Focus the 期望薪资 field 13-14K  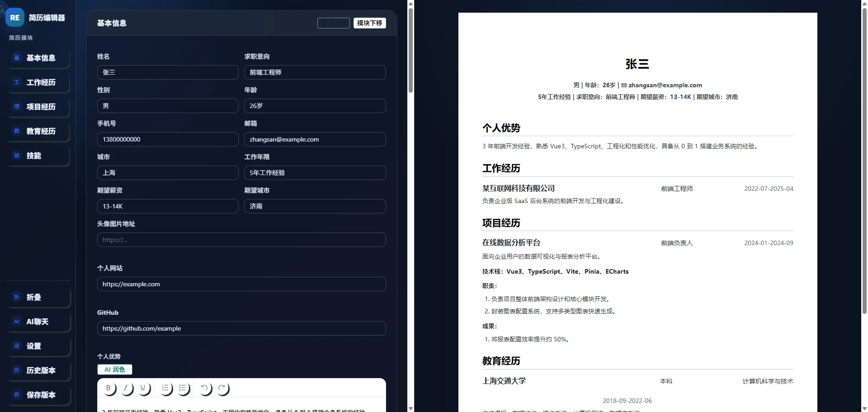point(168,206)
